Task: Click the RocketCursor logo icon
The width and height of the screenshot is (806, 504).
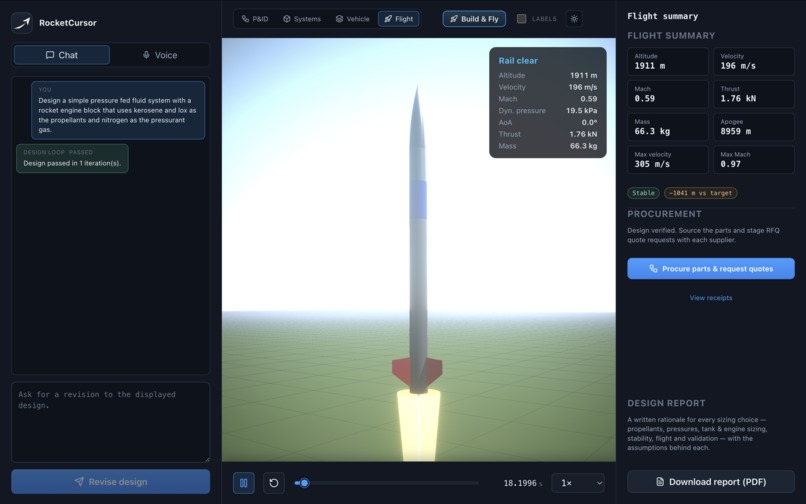Action: click(22, 23)
